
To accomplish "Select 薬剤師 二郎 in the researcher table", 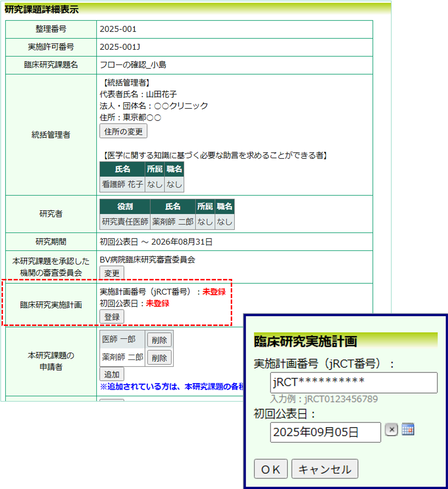I will click(x=173, y=222).
